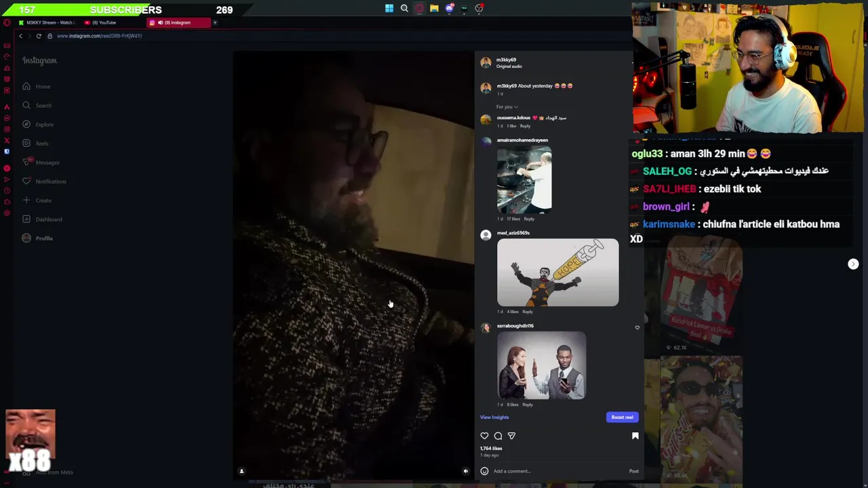
Task: Open the Notifications panel
Action: pyautogui.click(x=43, y=182)
